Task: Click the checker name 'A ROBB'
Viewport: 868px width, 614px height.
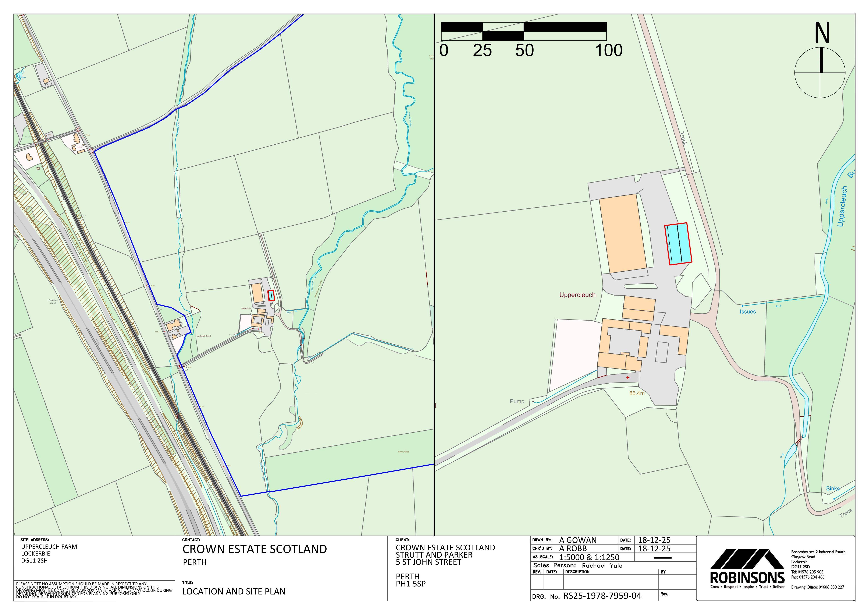Action: [573, 548]
